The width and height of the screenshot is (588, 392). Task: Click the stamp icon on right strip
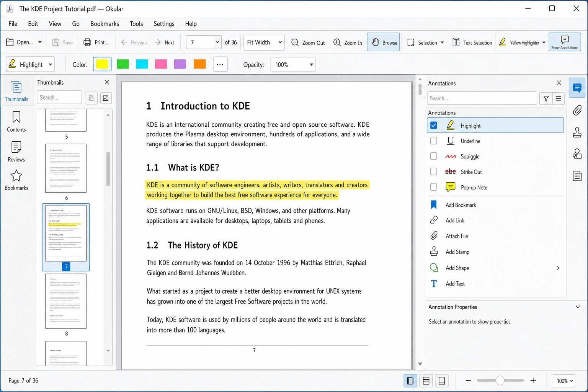coord(577,132)
